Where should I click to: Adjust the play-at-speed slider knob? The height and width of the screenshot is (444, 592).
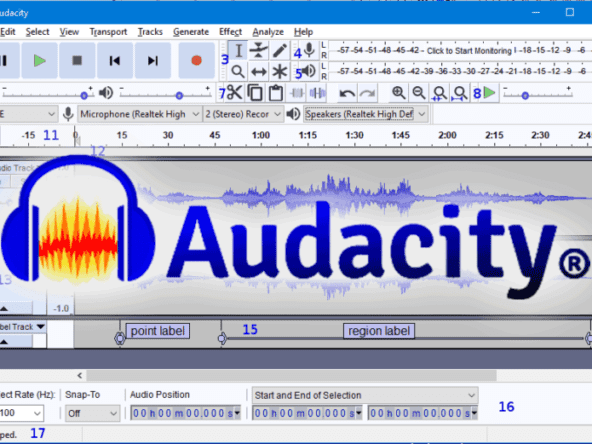click(x=525, y=96)
